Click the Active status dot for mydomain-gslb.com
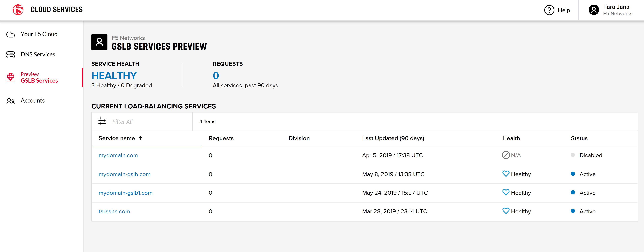 pos(573,174)
